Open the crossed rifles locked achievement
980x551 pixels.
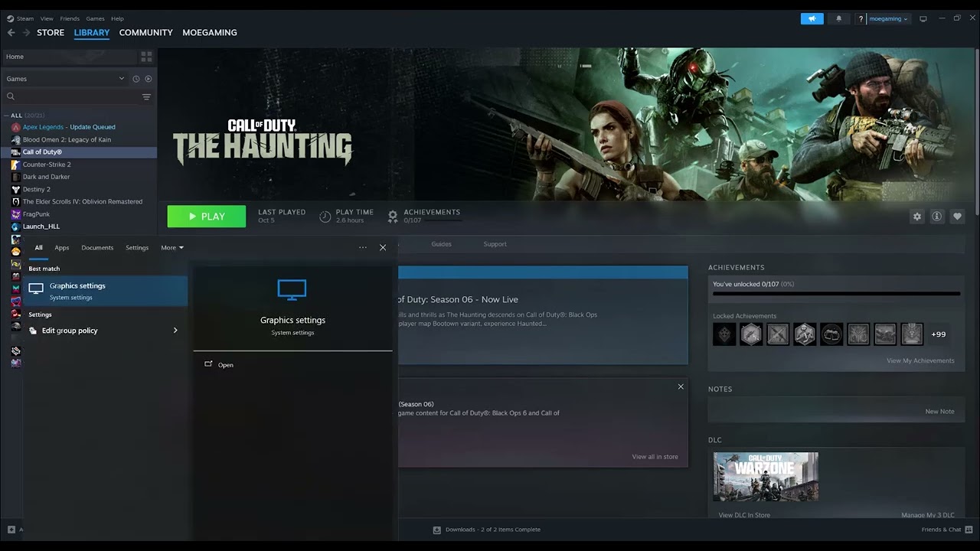click(778, 334)
